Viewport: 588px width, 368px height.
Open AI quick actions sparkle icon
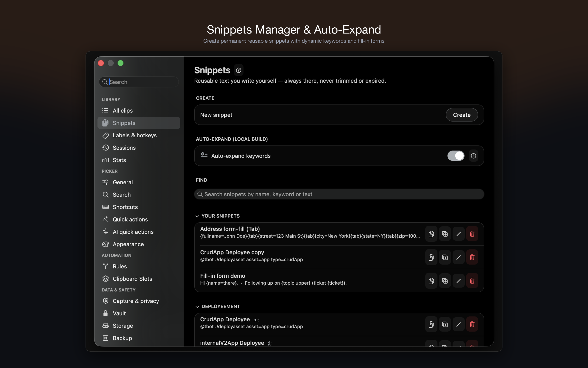coord(105,232)
